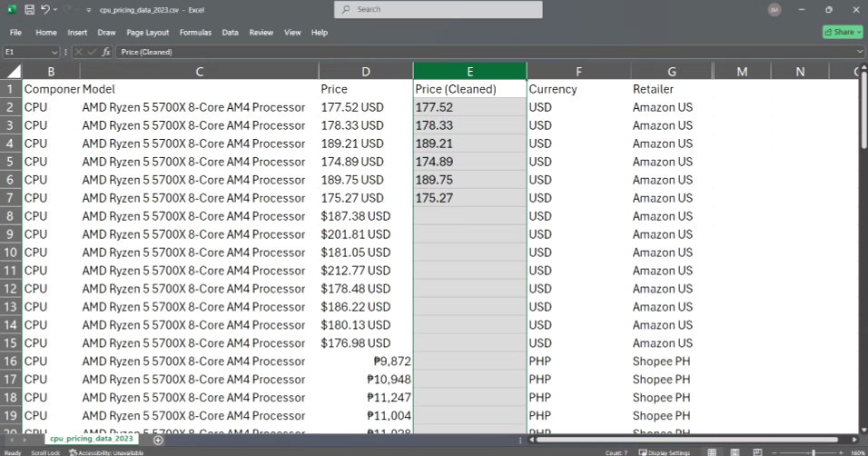Click the price cell ₱9,872
Image resolution: width=868 pixels, height=456 pixels.
pyautogui.click(x=366, y=362)
